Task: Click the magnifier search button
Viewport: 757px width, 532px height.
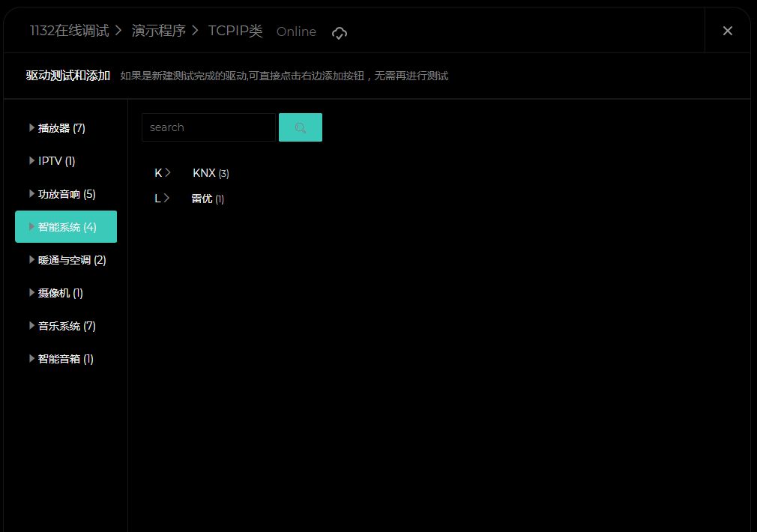Action: point(301,127)
